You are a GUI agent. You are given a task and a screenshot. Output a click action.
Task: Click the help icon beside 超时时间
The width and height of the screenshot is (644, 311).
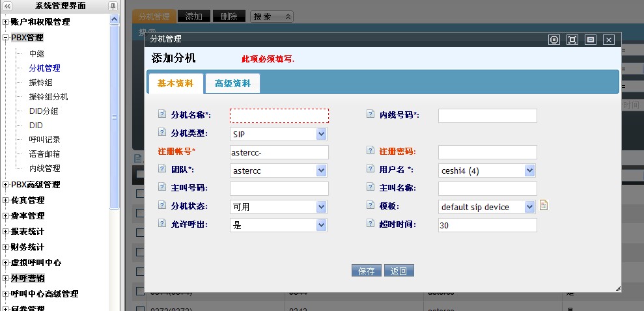click(371, 224)
